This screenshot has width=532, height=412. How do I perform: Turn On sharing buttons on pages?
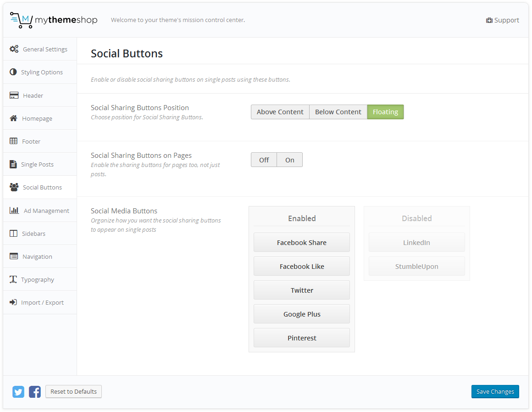pyautogui.click(x=289, y=160)
